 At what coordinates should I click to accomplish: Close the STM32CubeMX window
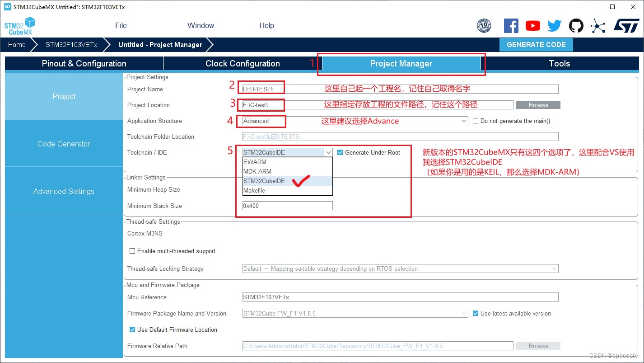pyautogui.click(x=633, y=7)
